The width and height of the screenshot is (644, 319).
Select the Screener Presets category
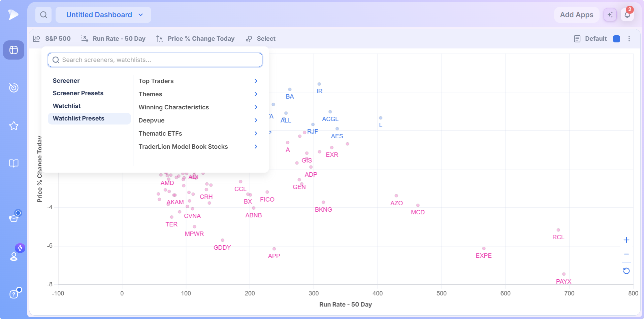[89, 93]
